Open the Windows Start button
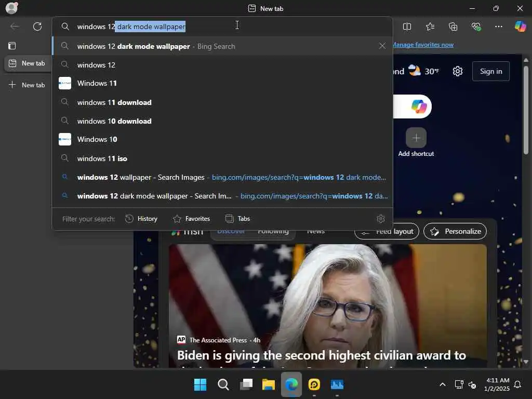532x399 pixels. click(200, 384)
